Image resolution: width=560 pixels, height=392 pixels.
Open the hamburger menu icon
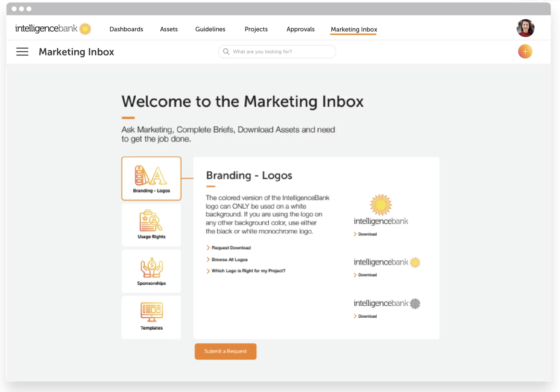tap(22, 52)
